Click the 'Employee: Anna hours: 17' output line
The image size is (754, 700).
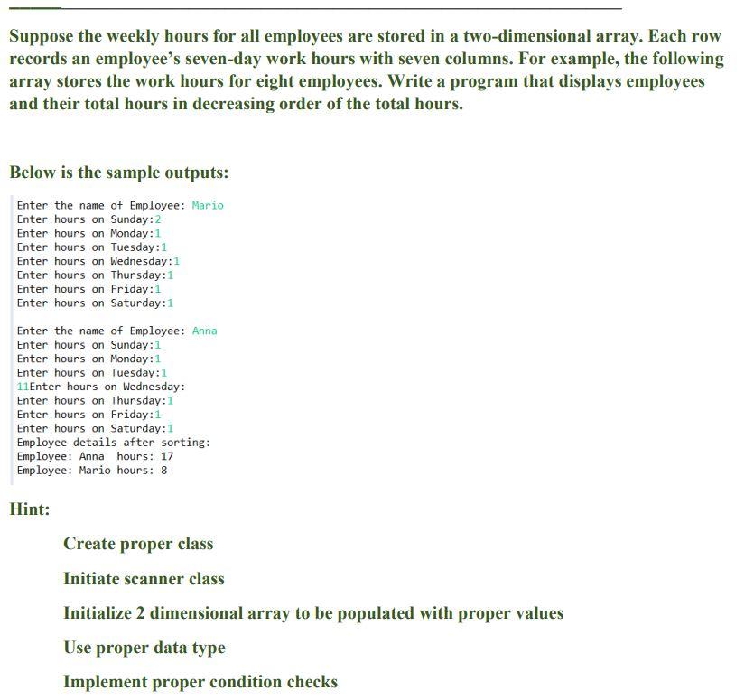click(95, 456)
